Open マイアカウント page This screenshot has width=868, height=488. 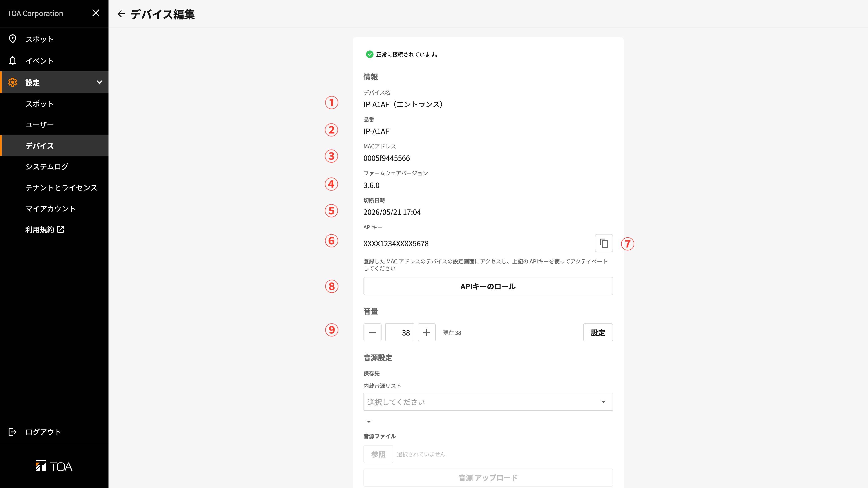pos(54,209)
